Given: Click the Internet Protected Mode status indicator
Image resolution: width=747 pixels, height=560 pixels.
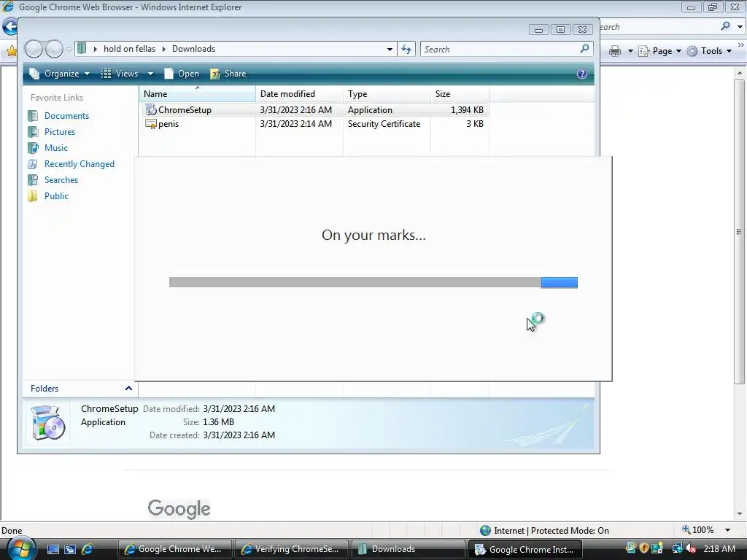Looking at the screenshot, I should pos(544,531).
